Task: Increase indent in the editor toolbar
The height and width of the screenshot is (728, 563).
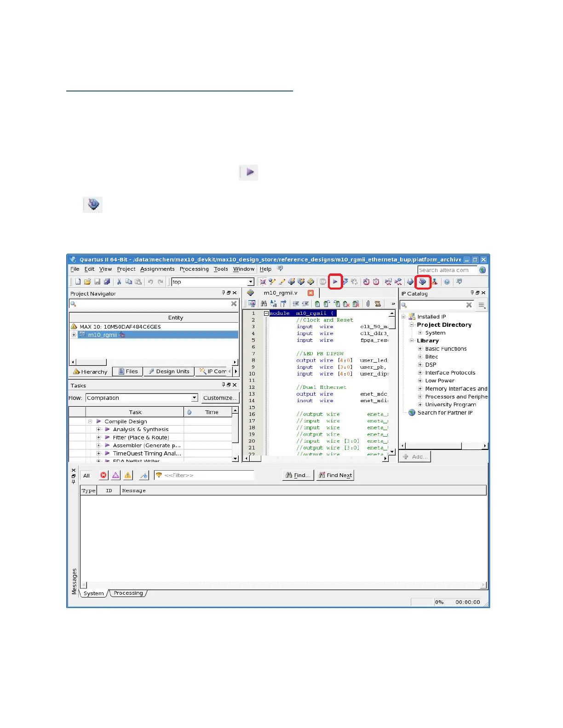Action: 296,303
